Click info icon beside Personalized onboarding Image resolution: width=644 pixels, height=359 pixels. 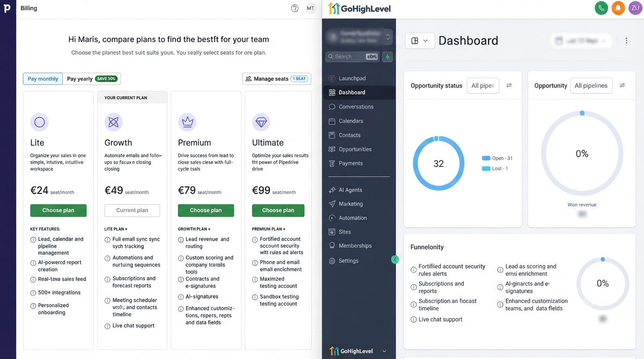coord(33,306)
